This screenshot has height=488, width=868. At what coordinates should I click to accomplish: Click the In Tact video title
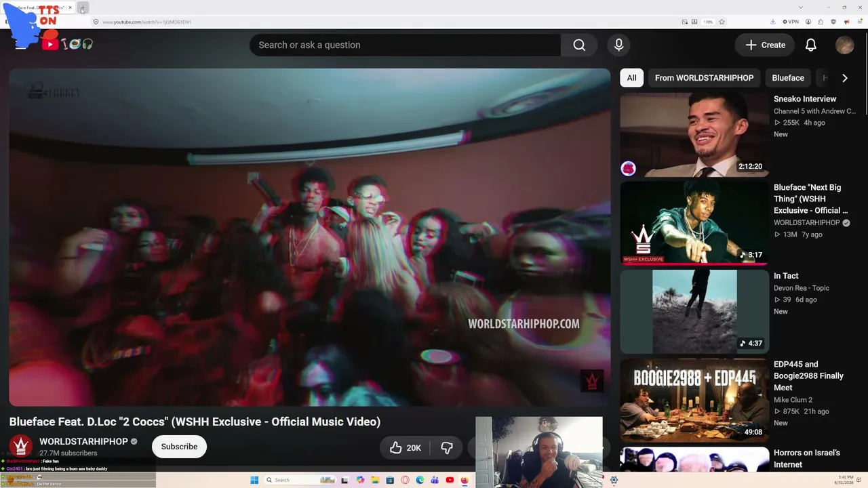(786, 276)
